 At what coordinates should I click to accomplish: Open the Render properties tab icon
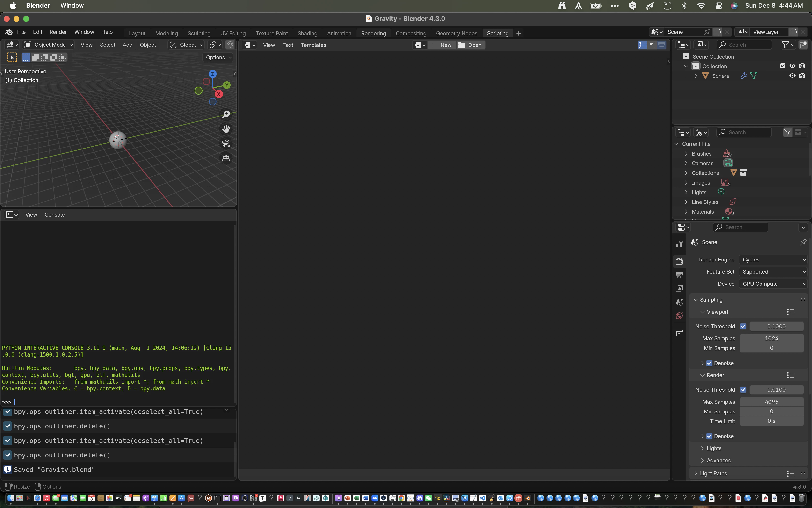679,261
